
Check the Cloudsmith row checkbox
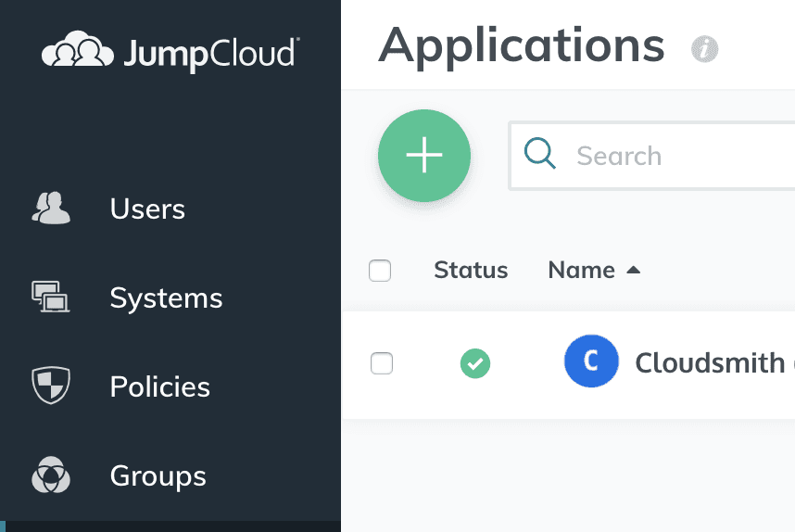[x=382, y=363]
